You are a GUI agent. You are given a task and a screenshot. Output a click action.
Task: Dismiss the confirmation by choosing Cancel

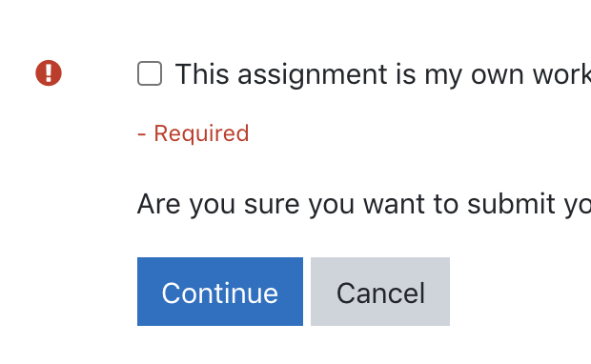coord(380,292)
